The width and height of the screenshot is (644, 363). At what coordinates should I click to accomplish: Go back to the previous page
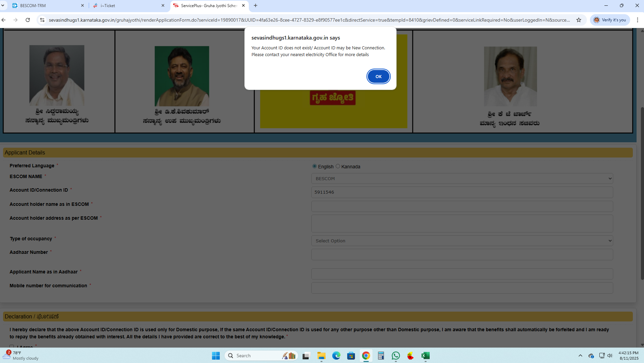point(4,20)
